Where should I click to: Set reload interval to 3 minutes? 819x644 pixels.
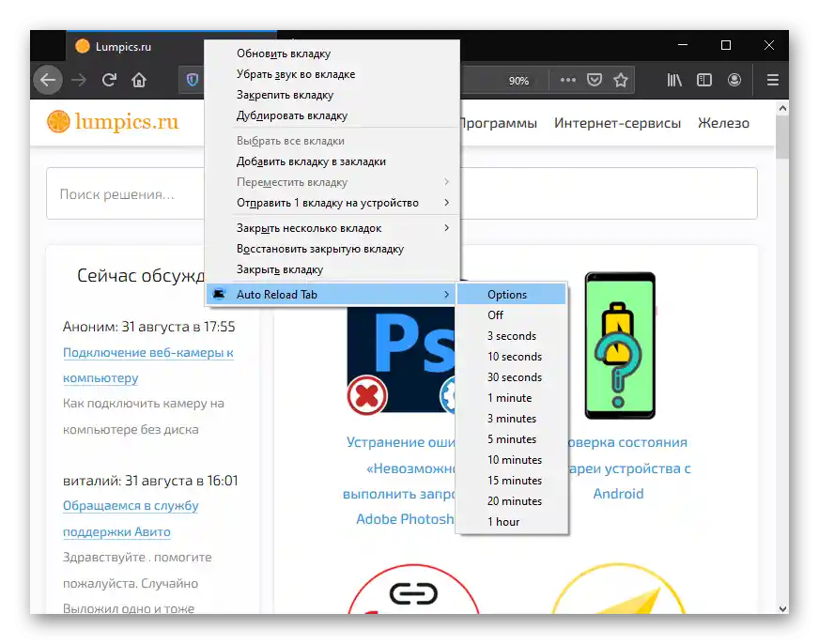pyautogui.click(x=512, y=419)
